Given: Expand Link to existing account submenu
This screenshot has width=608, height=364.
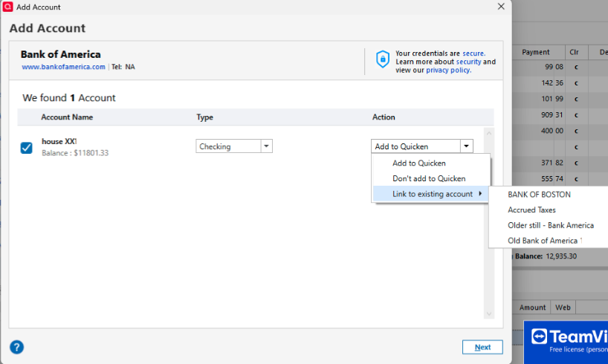Looking at the screenshot, I should click(x=432, y=194).
